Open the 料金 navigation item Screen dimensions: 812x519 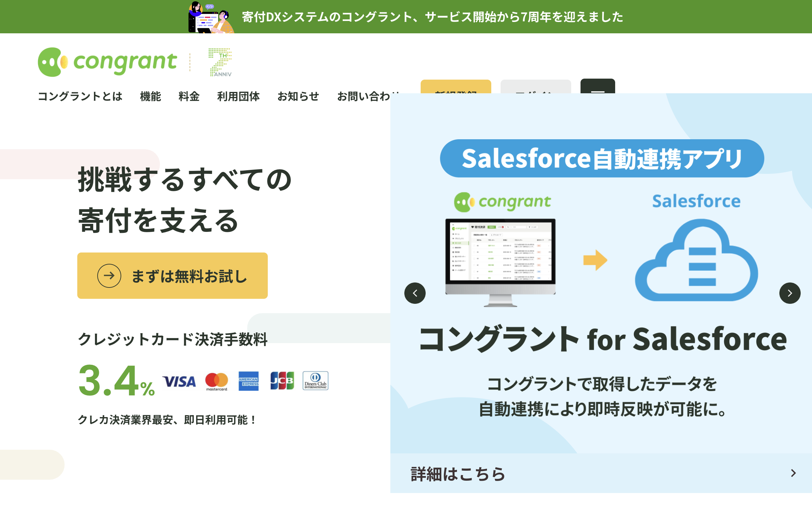[x=189, y=97]
